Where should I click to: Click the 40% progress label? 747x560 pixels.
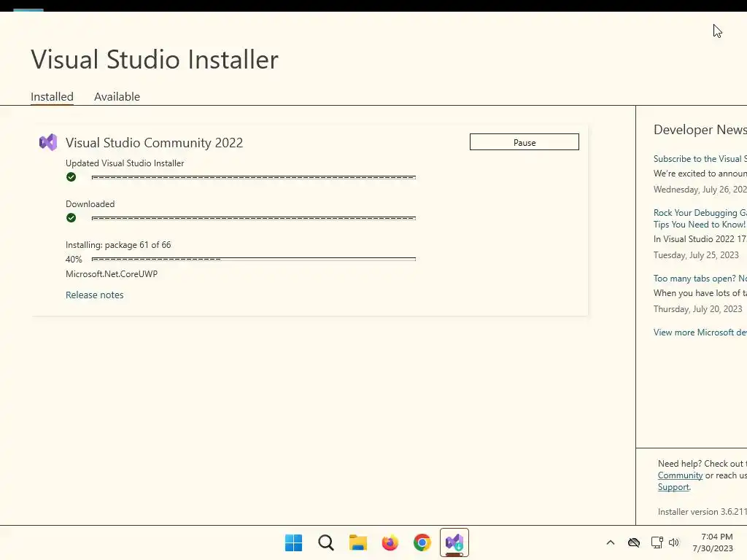click(74, 259)
